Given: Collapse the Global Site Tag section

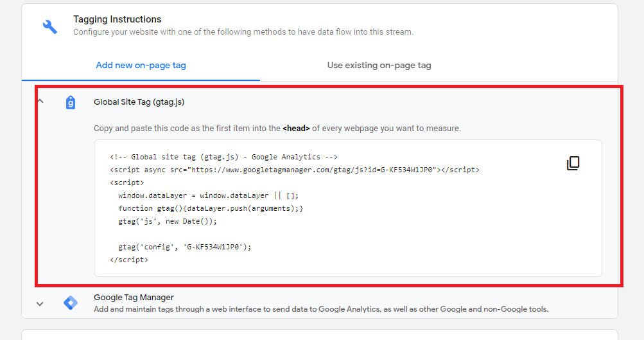Looking at the screenshot, I should [40, 101].
